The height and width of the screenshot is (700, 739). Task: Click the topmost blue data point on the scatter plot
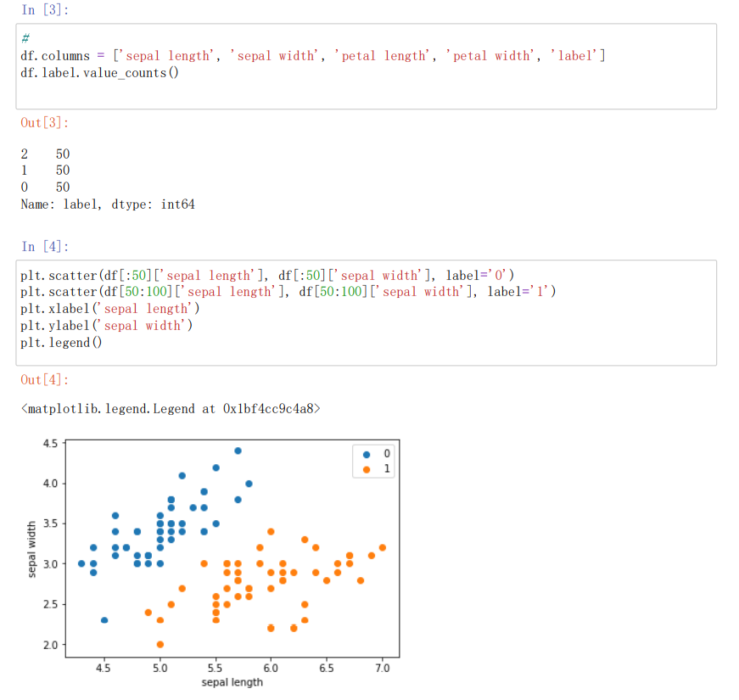coord(238,451)
